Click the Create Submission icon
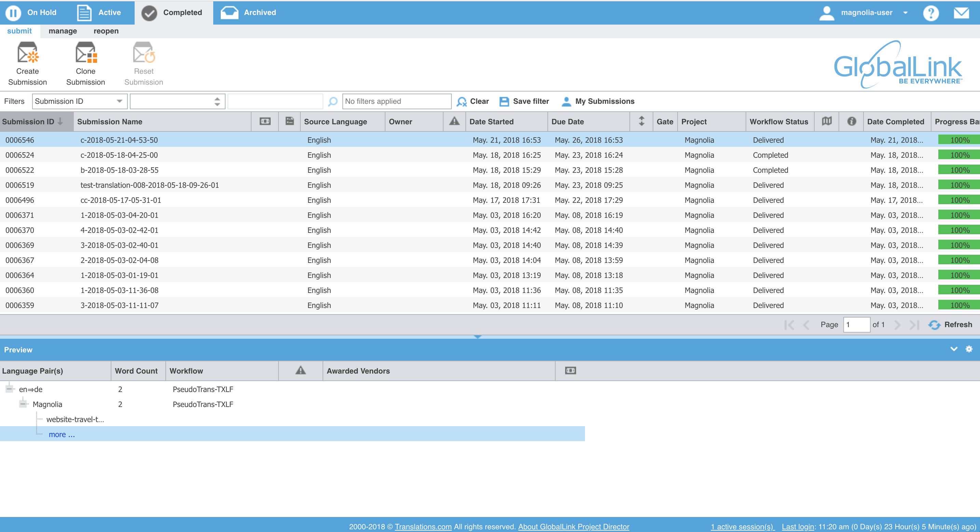Image resolution: width=980 pixels, height=532 pixels. 28,53
